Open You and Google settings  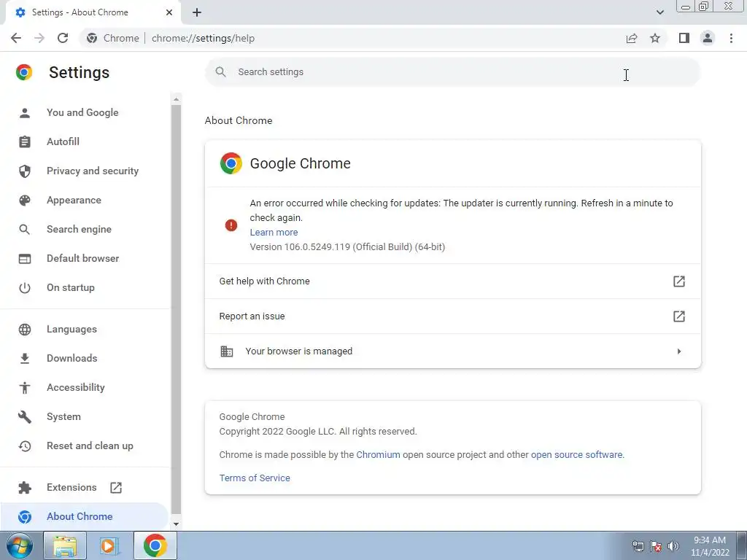coord(82,112)
